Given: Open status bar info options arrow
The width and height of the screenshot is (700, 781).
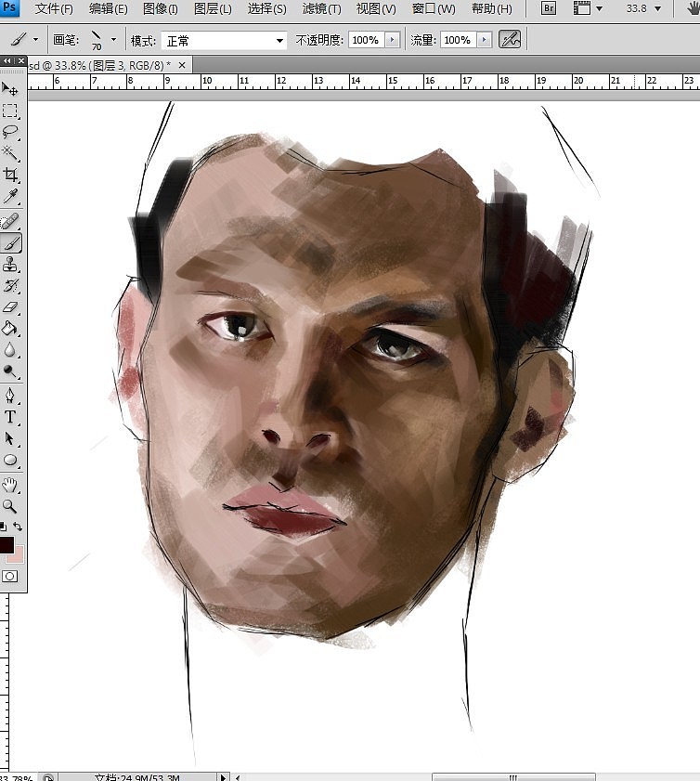Looking at the screenshot, I should pos(223,777).
